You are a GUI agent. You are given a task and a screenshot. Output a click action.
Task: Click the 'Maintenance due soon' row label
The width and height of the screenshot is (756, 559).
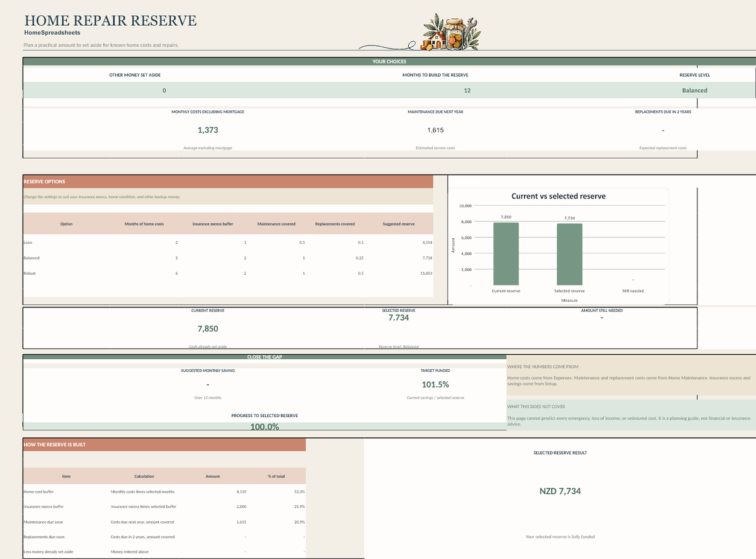(x=43, y=522)
